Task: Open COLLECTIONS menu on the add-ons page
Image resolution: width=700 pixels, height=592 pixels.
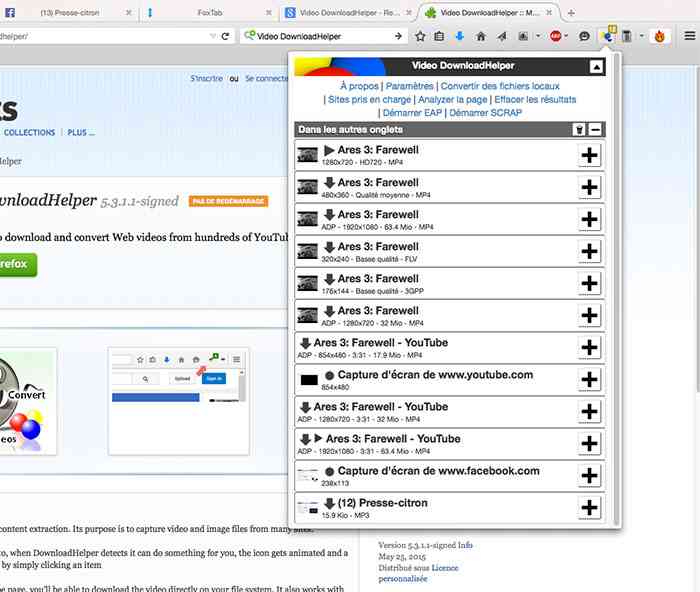Action: pyautogui.click(x=29, y=132)
